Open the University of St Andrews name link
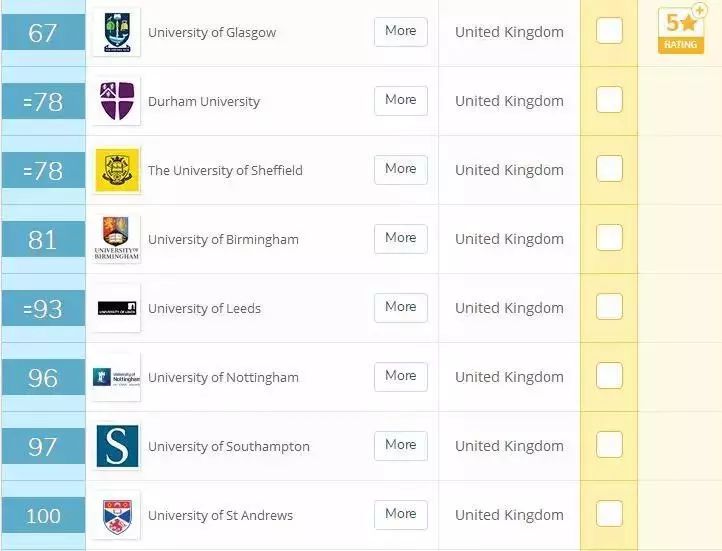 tap(220, 516)
